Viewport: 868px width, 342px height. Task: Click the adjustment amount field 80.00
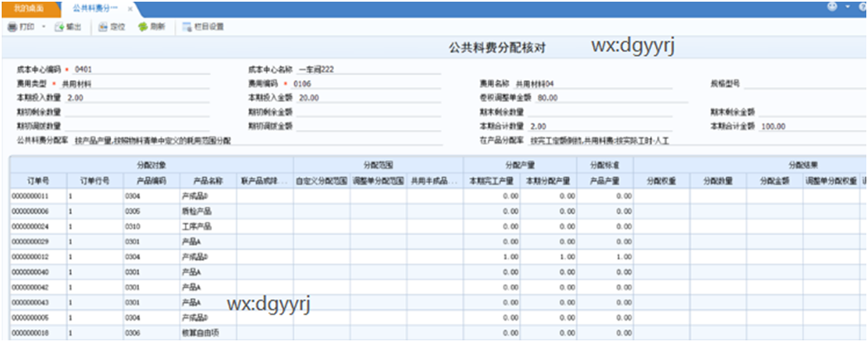pos(611,98)
